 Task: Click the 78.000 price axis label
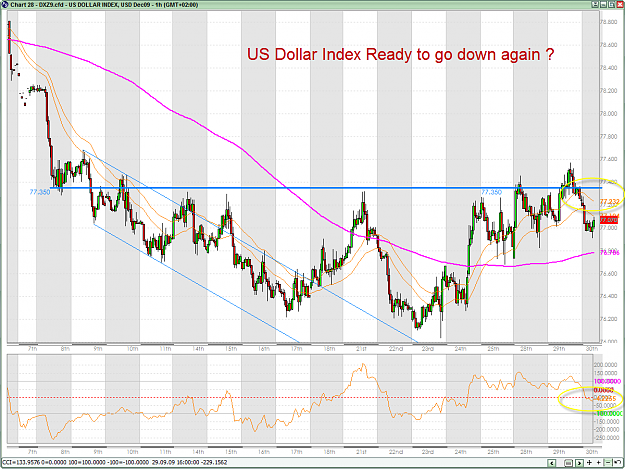[x=609, y=114]
